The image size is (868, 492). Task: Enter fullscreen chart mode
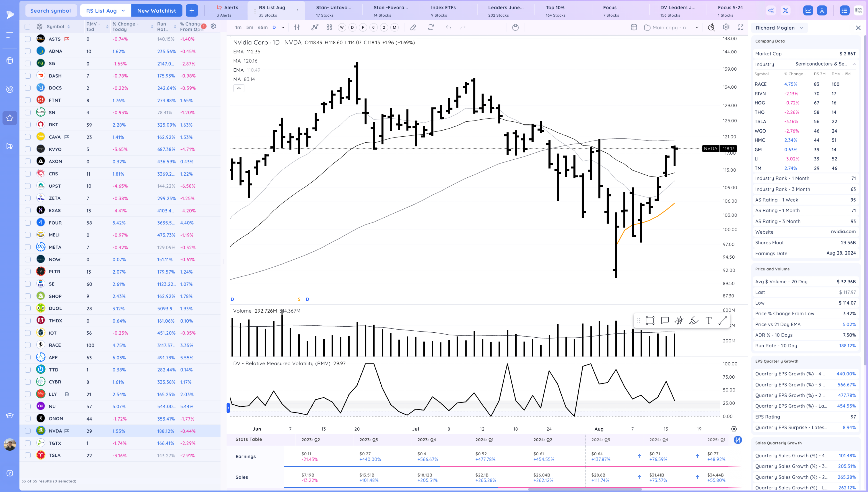(740, 27)
